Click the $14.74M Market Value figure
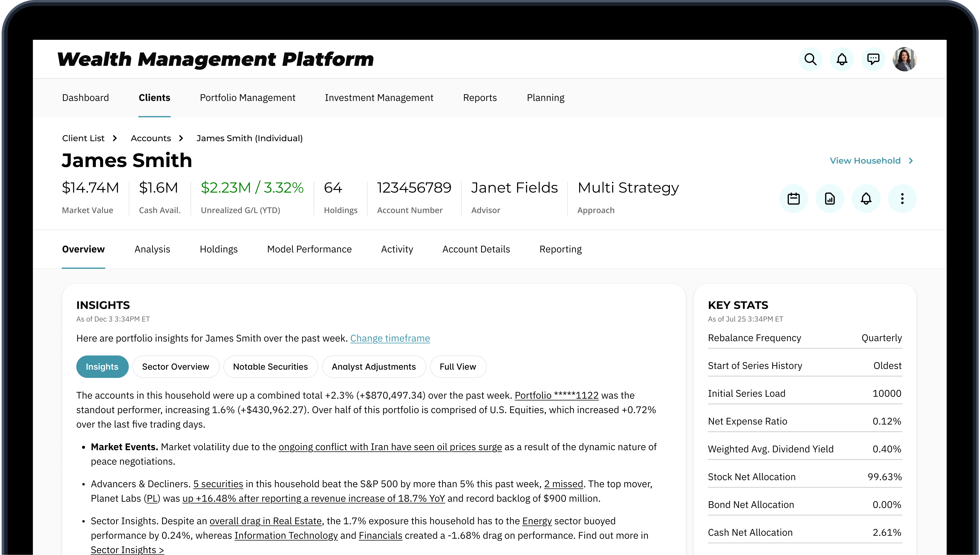 pos(90,187)
